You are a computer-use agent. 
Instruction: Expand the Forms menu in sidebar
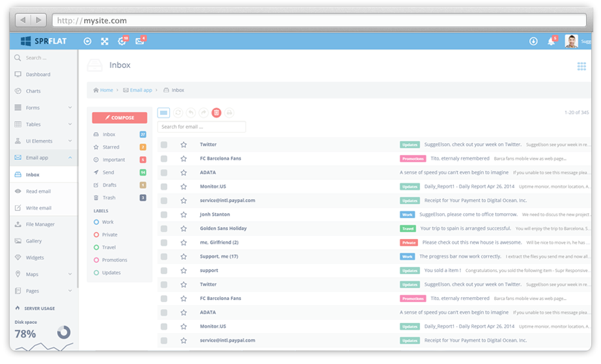43,108
